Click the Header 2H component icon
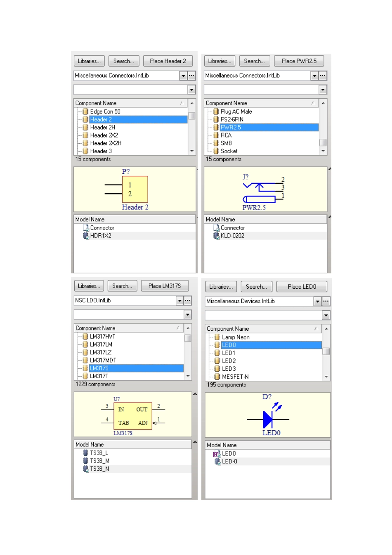The width and height of the screenshot is (392, 555). click(85, 127)
